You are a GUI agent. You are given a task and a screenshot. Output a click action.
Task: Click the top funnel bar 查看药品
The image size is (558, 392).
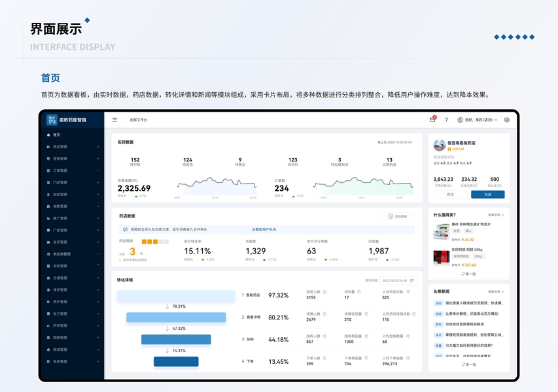(x=176, y=296)
